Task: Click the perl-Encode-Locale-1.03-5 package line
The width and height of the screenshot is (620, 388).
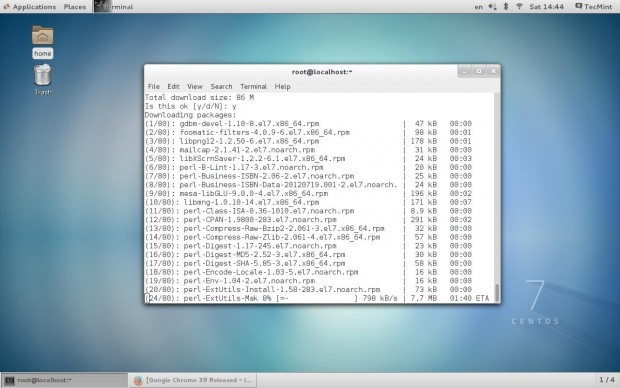Action: [x=308, y=272]
